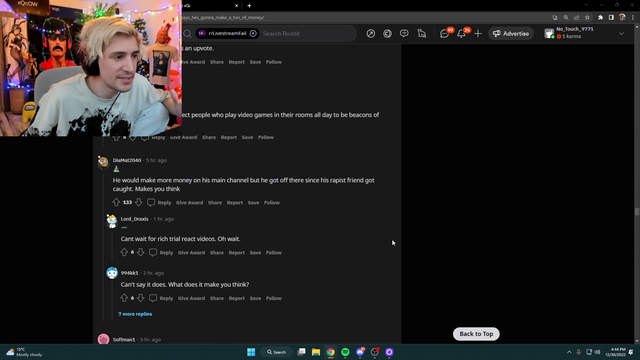Open the coins icon in Reddit header
This screenshot has width=640, height=360.
coord(387,33)
